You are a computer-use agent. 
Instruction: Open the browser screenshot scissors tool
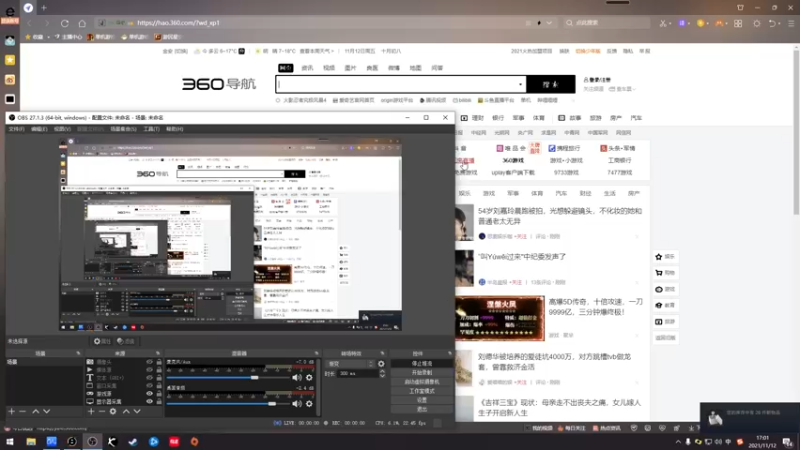(663, 23)
